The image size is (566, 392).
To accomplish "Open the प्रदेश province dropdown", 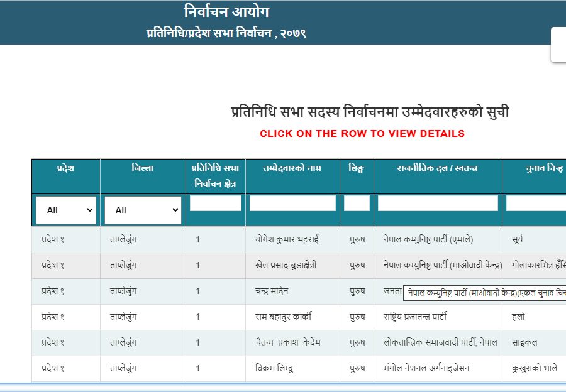I will tap(65, 209).
